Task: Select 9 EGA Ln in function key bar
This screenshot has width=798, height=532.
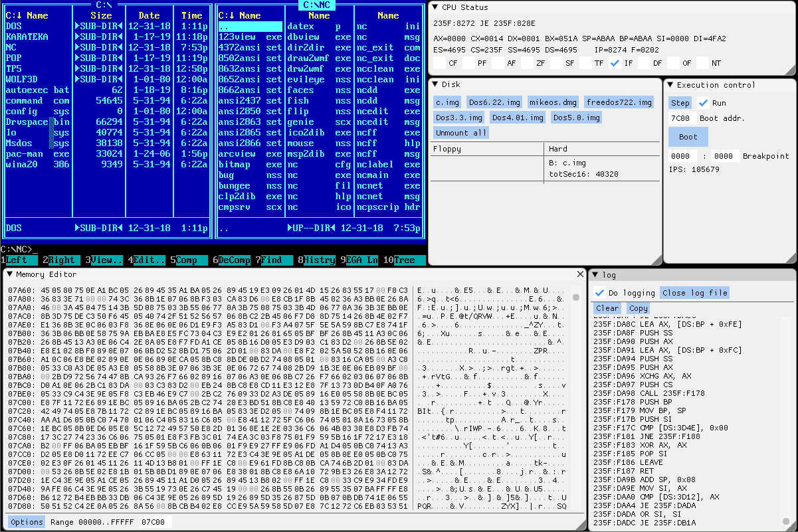Action: coord(359,260)
